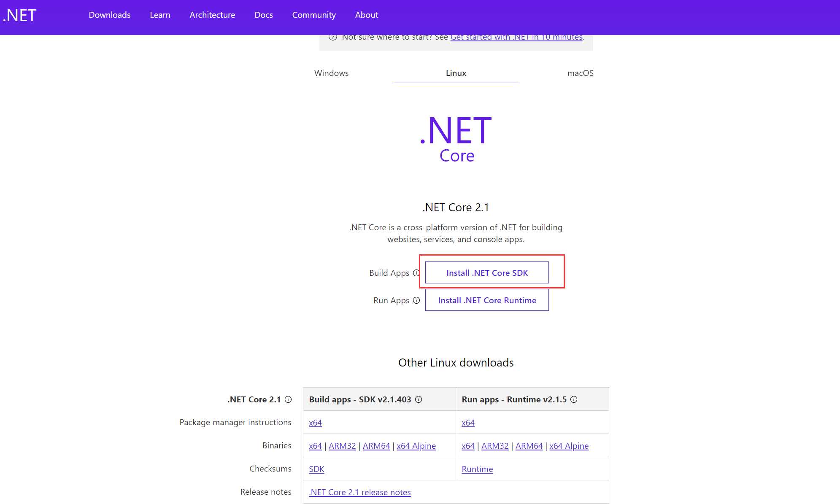Click the .NET logo in header
The width and height of the screenshot is (840, 504).
point(19,15)
